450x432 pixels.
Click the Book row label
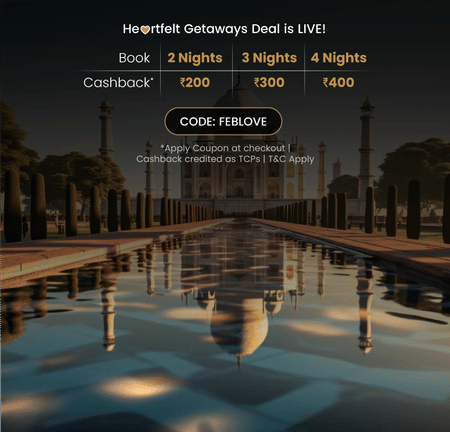(134, 58)
